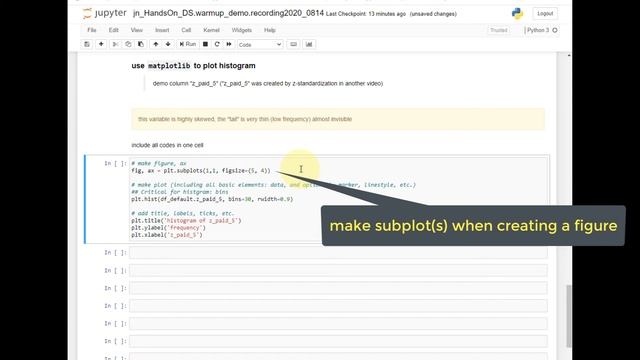Open the Kernel menu
The image size is (640, 360).
[211, 30]
